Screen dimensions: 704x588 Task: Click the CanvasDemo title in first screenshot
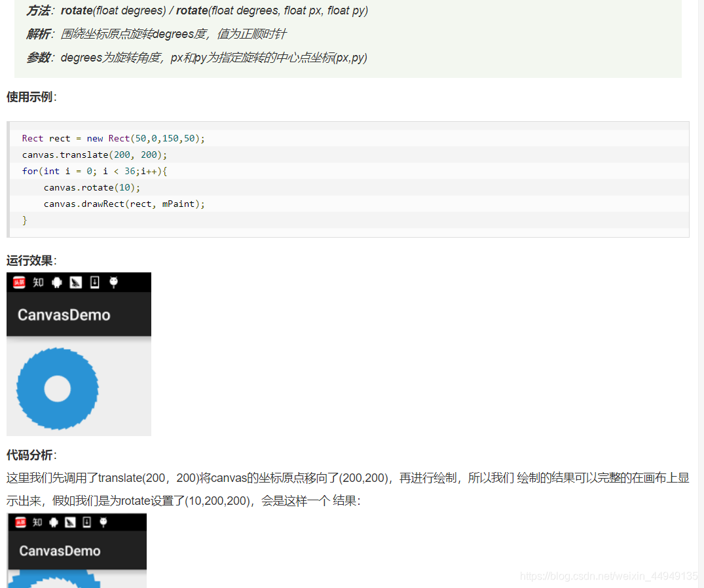click(64, 315)
